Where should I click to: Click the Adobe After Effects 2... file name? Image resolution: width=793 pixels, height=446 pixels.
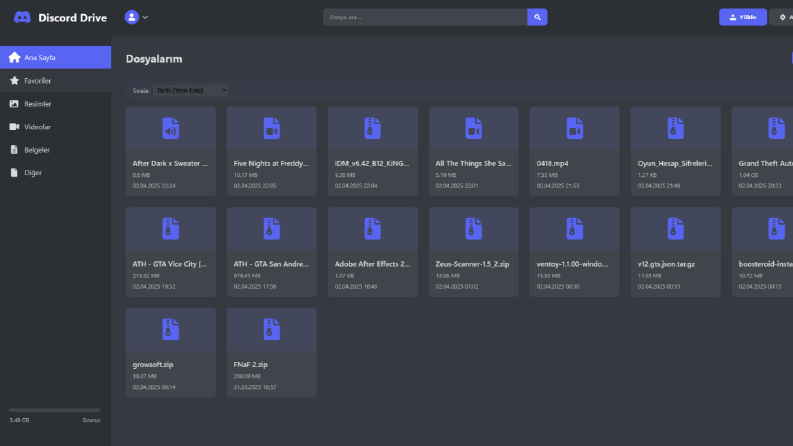[x=372, y=264]
